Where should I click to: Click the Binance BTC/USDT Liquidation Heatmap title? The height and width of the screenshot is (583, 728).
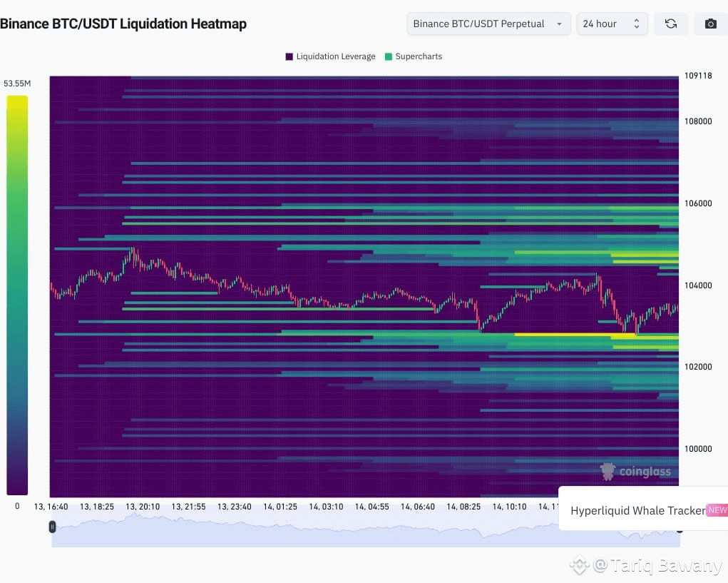tap(124, 24)
